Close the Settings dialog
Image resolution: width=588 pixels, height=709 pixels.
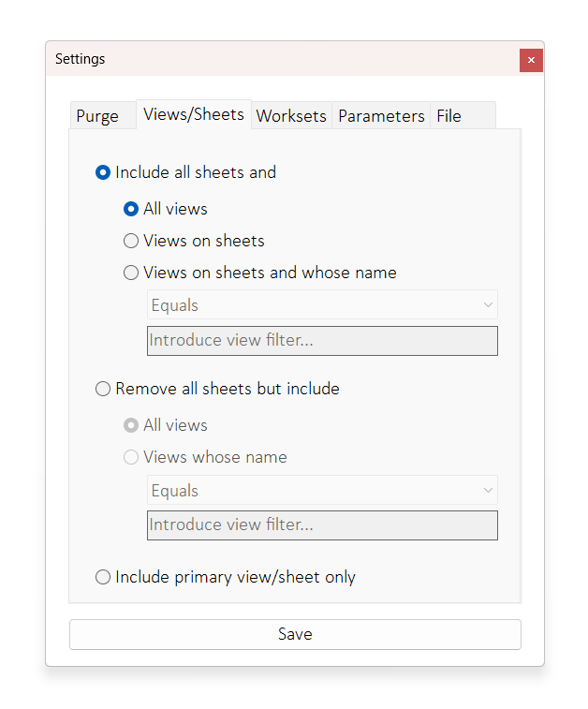[531, 60]
